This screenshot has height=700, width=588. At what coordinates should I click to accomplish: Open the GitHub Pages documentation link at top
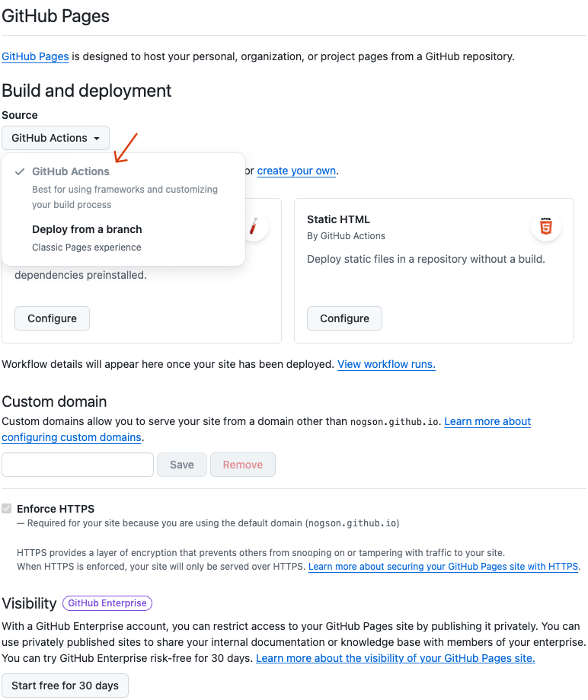click(34, 56)
